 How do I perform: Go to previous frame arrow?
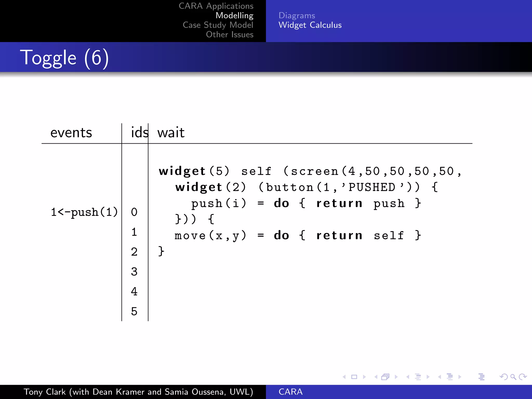pyautogui.click(x=376, y=377)
